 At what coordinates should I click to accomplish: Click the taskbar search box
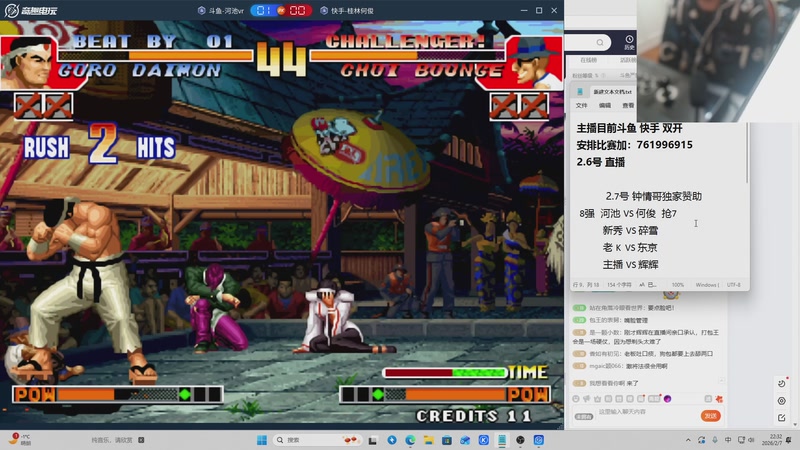point(317,440)
